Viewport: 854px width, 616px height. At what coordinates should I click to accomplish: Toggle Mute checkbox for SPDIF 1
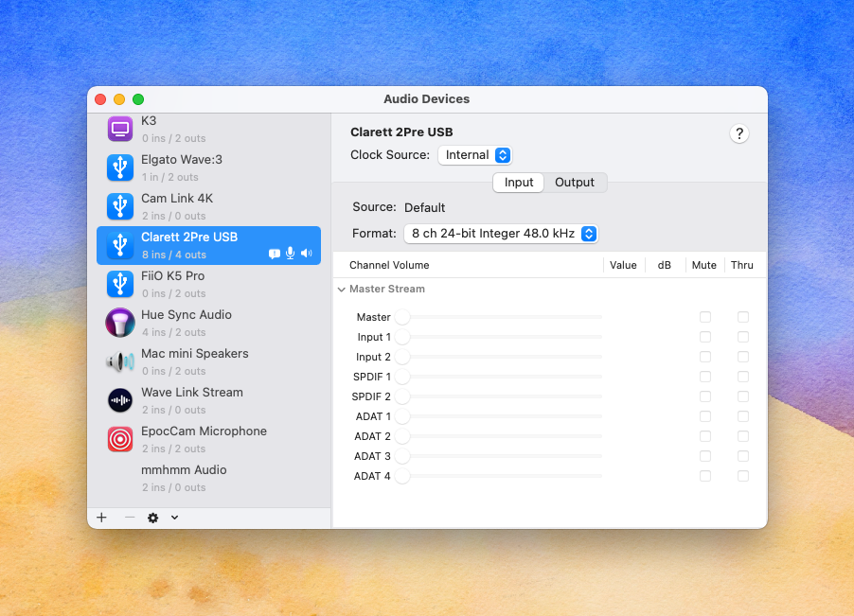tap(705, 377)
